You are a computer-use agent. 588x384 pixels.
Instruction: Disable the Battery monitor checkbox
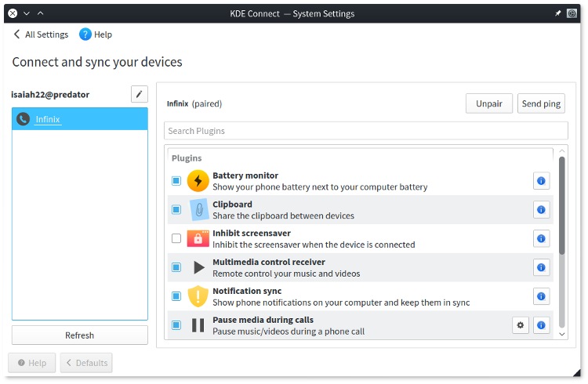click(176, 181)
